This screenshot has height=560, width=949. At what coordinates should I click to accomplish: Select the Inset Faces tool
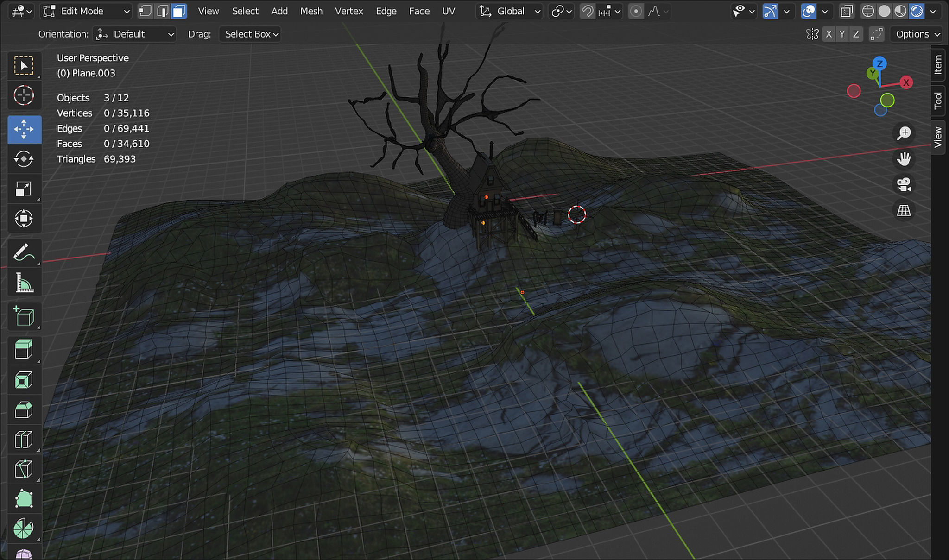24,380
